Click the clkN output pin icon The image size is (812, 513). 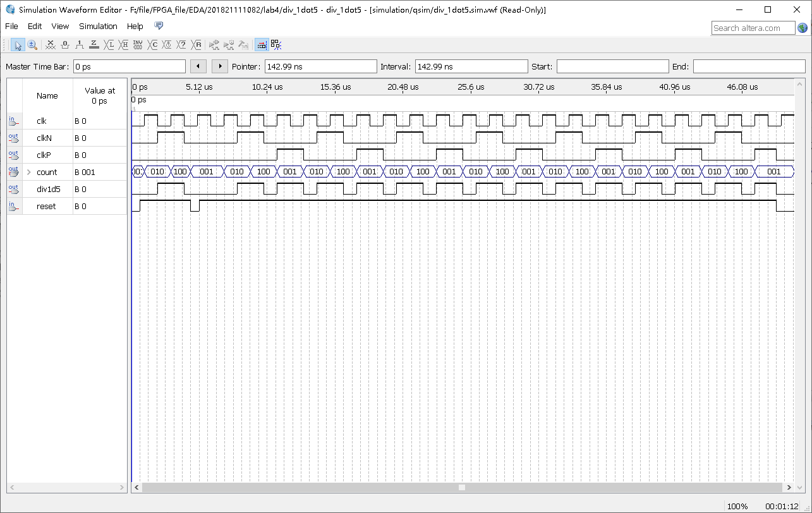click(14, 138)
